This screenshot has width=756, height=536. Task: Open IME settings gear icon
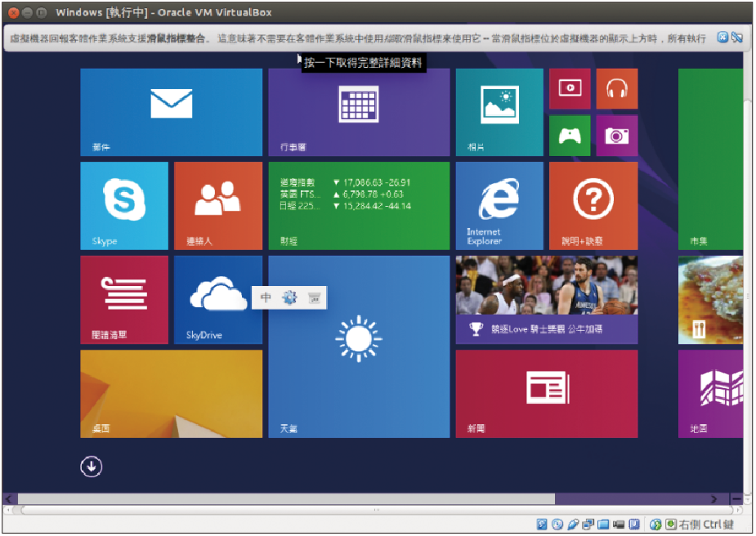click(290, 297)
